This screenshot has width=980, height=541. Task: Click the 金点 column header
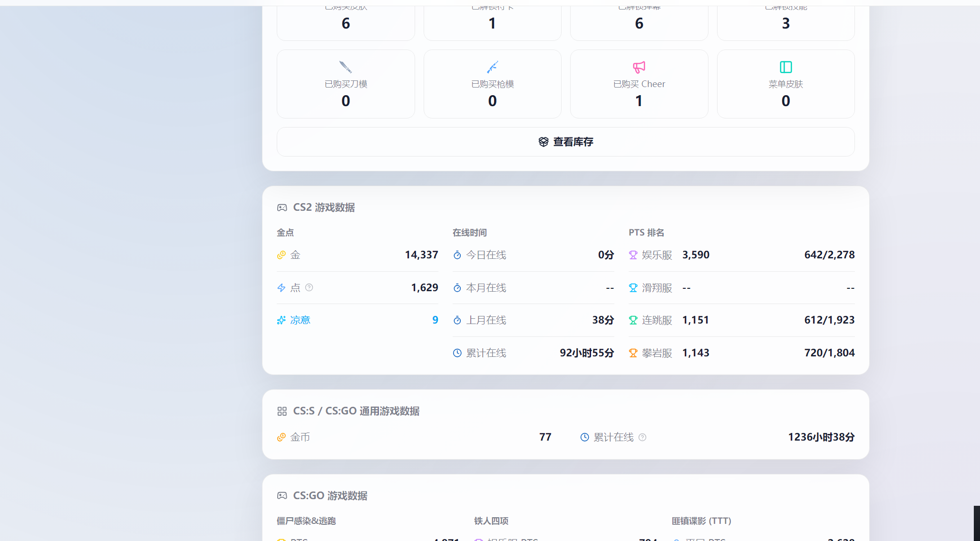pyautogui.click(x=285, y=233)
